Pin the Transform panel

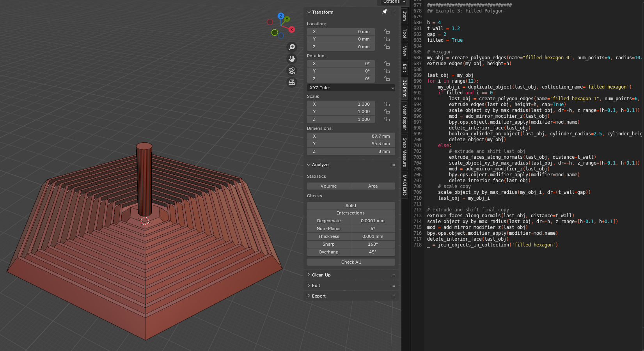coord(384,12)
